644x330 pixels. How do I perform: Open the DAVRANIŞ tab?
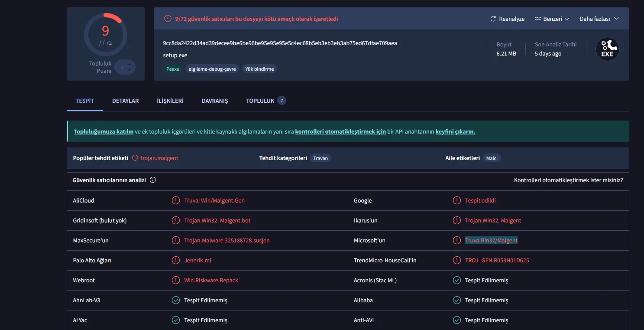[215, 101]
